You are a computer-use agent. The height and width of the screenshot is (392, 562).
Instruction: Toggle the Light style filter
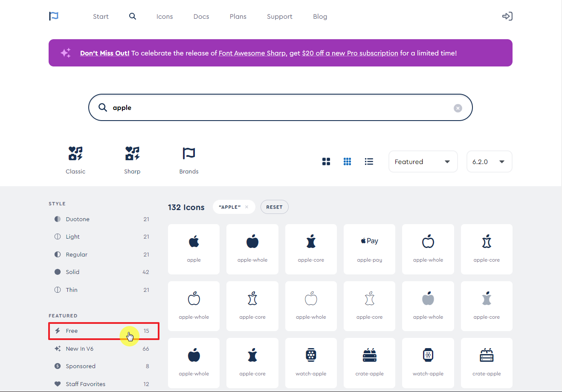coord(101,236)
